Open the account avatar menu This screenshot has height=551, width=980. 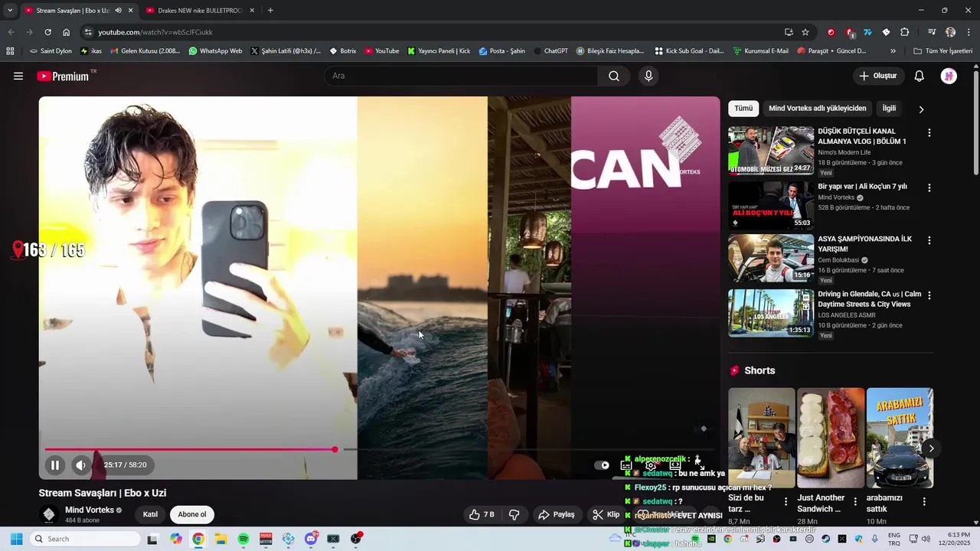click(x=949, y=76)
